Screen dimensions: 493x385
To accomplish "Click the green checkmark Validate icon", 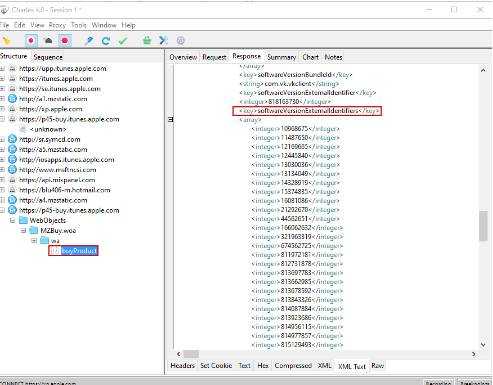I will pos(123,41).
